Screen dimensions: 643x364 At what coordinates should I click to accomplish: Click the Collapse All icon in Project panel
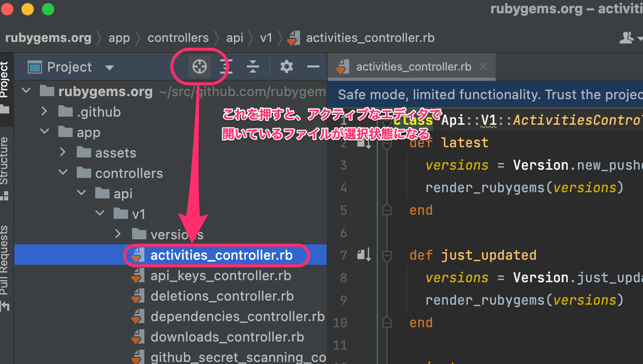(x=252, y=67)
